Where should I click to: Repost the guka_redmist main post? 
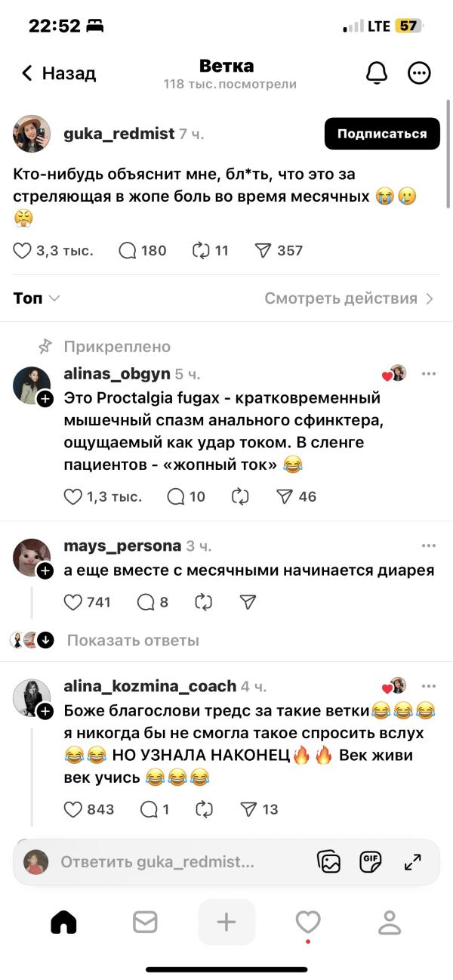tap(201, 251)
